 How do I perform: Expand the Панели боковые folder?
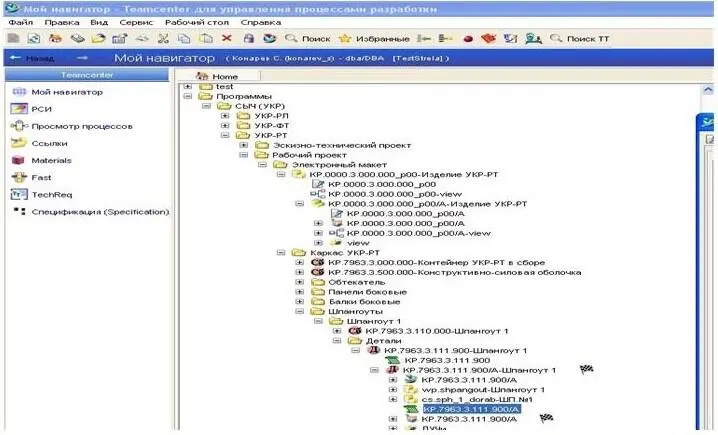coord(299,292)
